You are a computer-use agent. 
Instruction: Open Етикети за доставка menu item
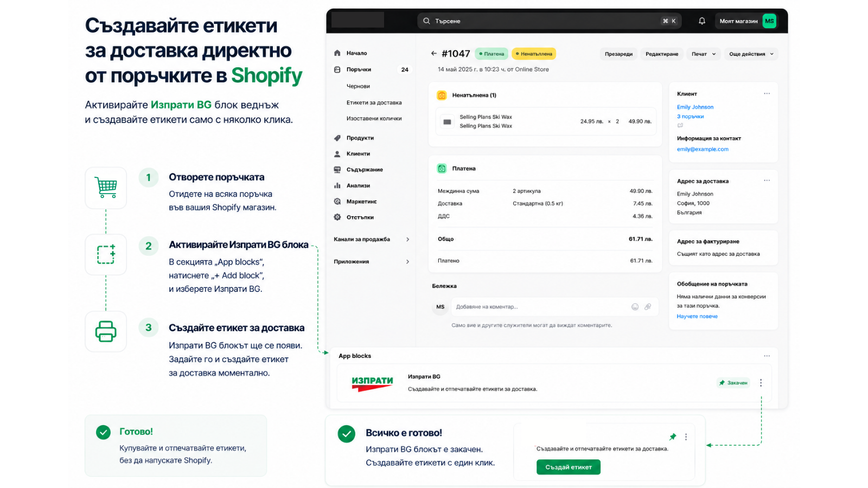tap(374, 102)
